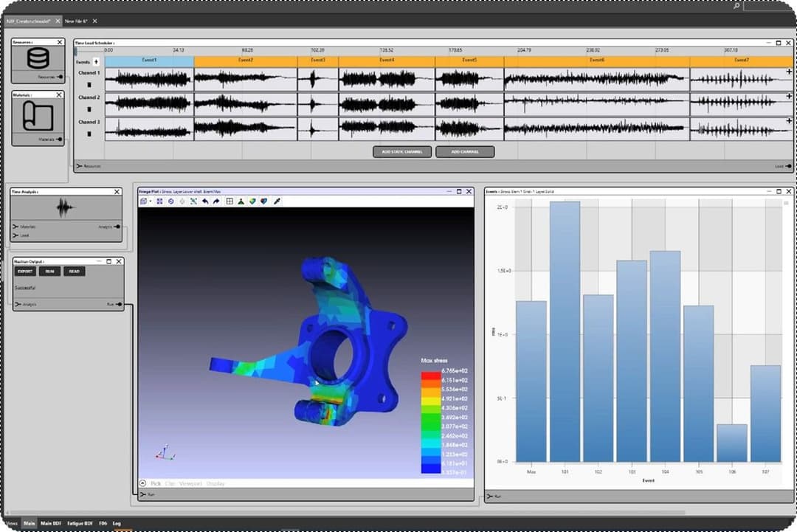Viewport: 797px width, 532px height.
Task: Open the view cube dropdown arrow in Fringe Plot
Action: 150,201
